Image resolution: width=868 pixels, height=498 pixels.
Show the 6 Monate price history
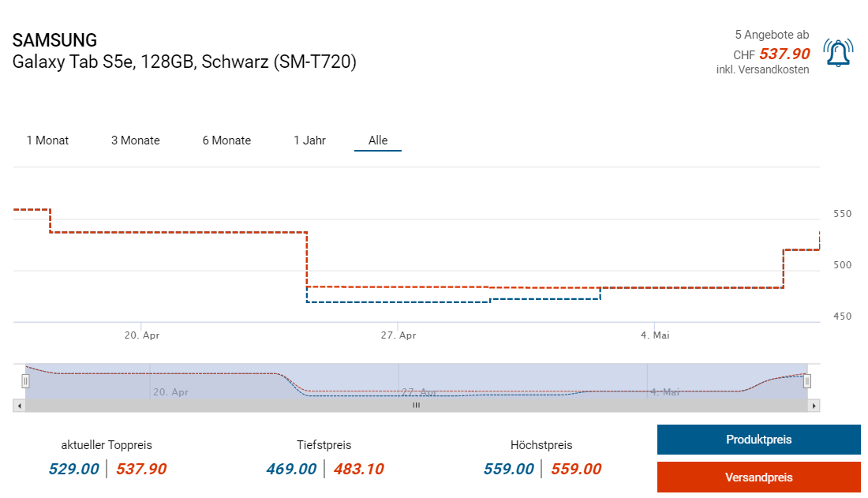click(x=226, y=140)
